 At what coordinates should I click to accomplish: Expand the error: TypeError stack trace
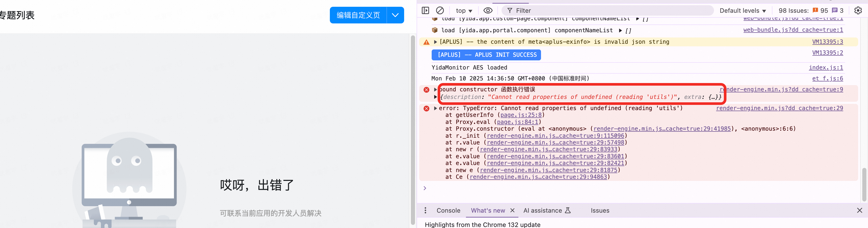435,109
